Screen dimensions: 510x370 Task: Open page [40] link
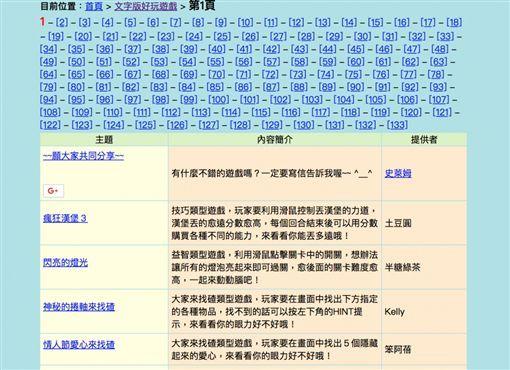(x=217, y=49)
